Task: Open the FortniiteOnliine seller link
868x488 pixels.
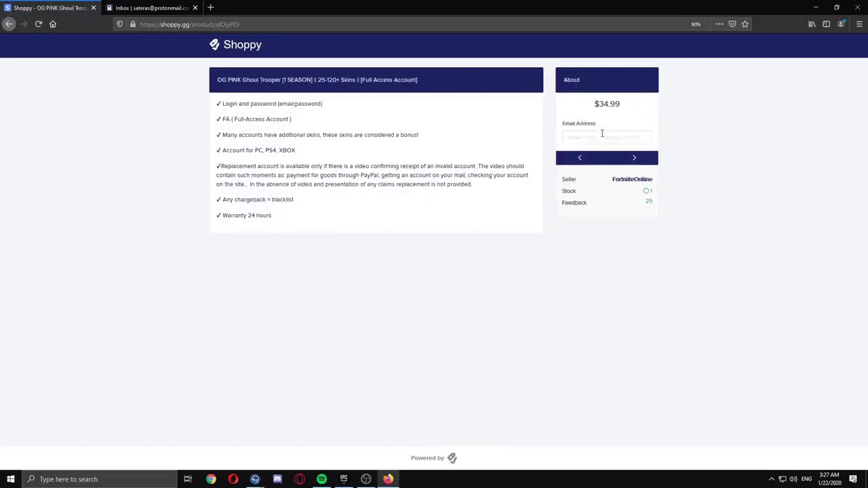Action: [x=632, y=180]
